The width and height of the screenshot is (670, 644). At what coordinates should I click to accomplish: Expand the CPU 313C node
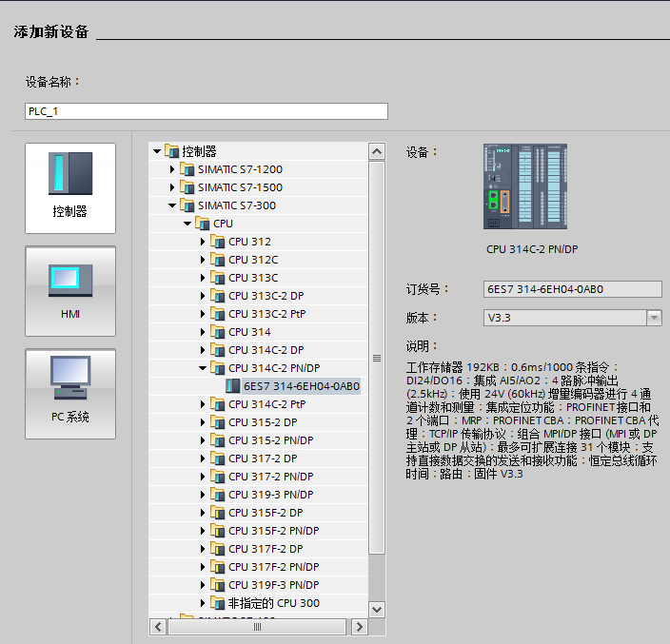tap(203, 278)
